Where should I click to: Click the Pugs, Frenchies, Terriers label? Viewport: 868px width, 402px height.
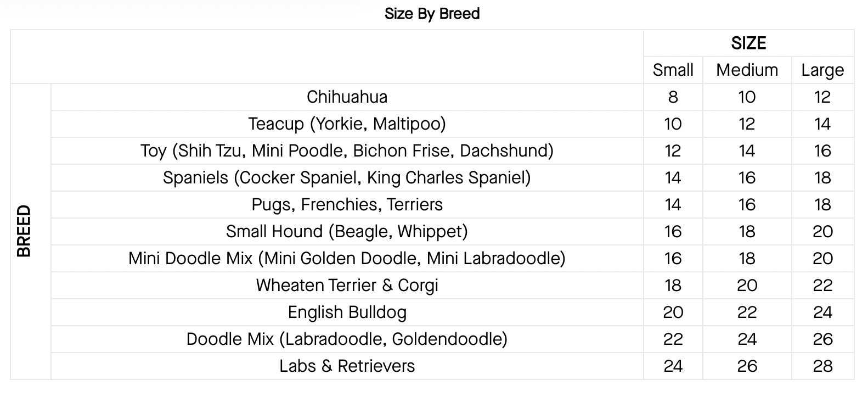click(x=347, y=205)
